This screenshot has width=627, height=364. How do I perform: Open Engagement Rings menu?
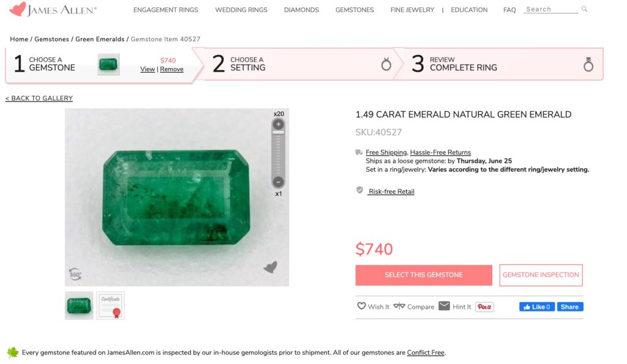[165, 10]
